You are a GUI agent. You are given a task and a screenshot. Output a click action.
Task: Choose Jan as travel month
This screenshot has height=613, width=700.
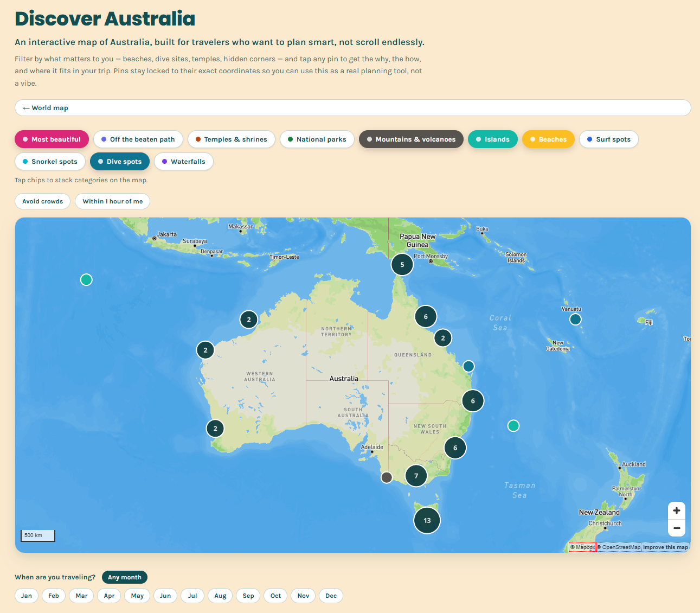click(27, 596)
